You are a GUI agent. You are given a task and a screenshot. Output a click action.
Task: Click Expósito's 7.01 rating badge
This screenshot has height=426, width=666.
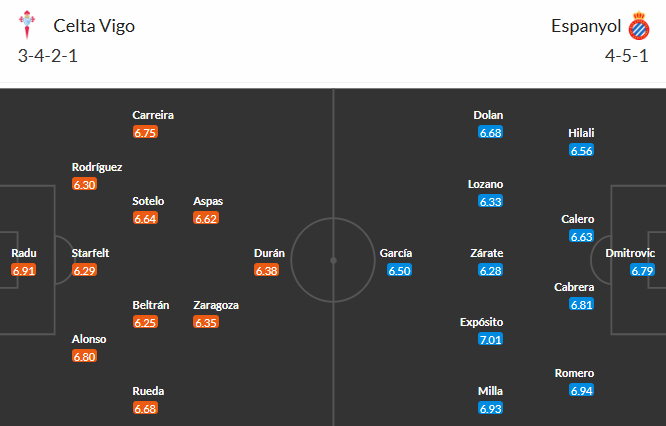tap(491, 340)
